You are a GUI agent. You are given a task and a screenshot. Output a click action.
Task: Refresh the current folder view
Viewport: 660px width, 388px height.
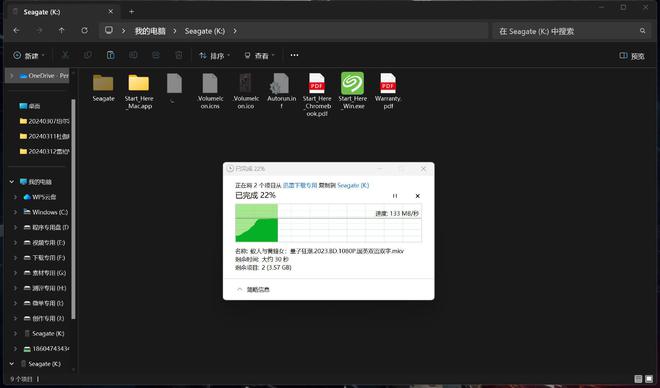pos(84,31)
